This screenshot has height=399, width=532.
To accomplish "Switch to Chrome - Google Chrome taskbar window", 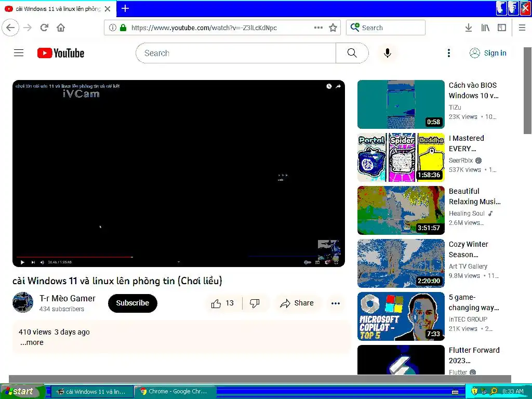I will (175, 392).
